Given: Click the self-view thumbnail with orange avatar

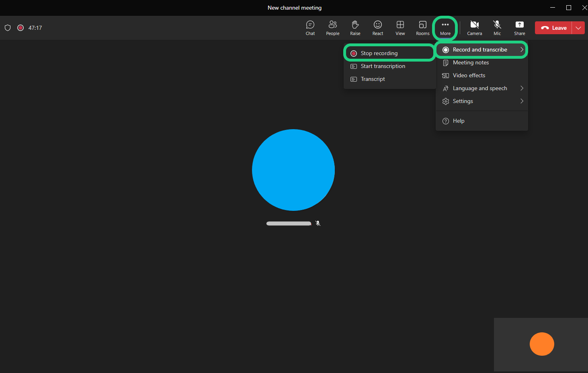Looking at the screenshot, I should tap(541, 344).
